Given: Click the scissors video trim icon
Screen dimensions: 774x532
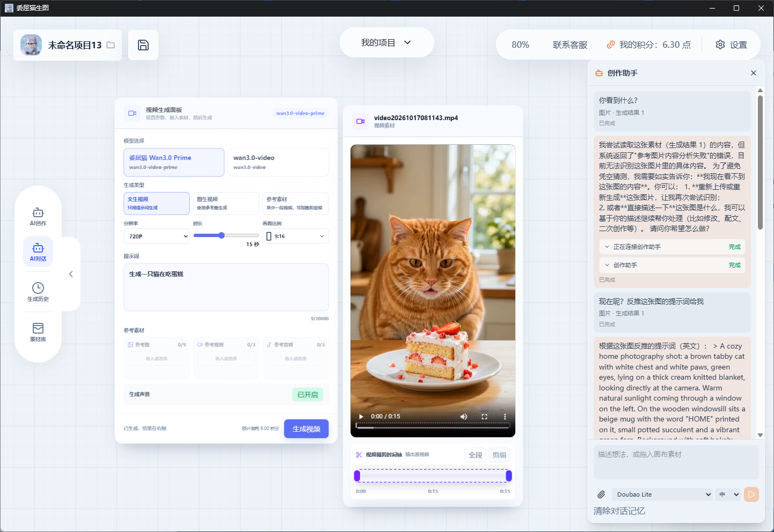Looking at the screenshot, I should tap(359, 455).
